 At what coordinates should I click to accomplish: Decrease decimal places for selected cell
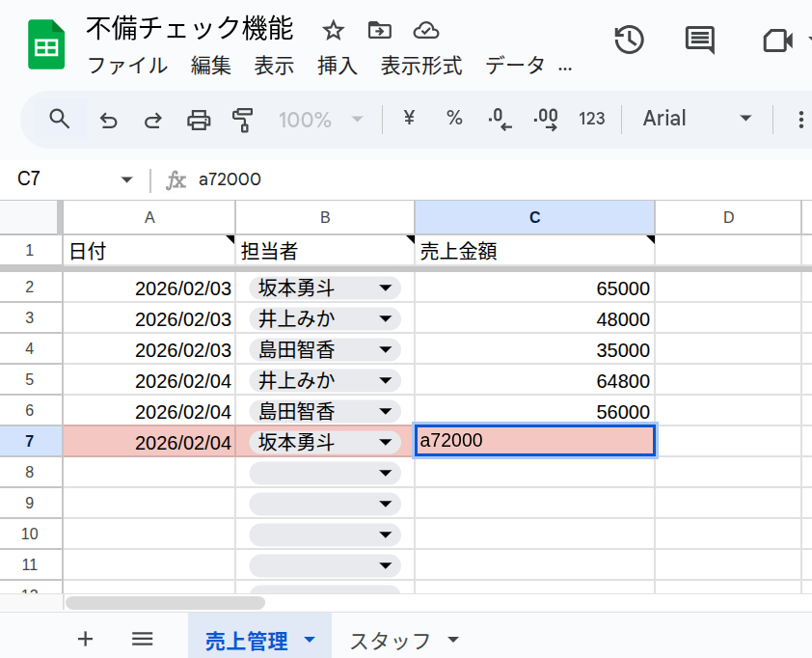coord(499,120)
